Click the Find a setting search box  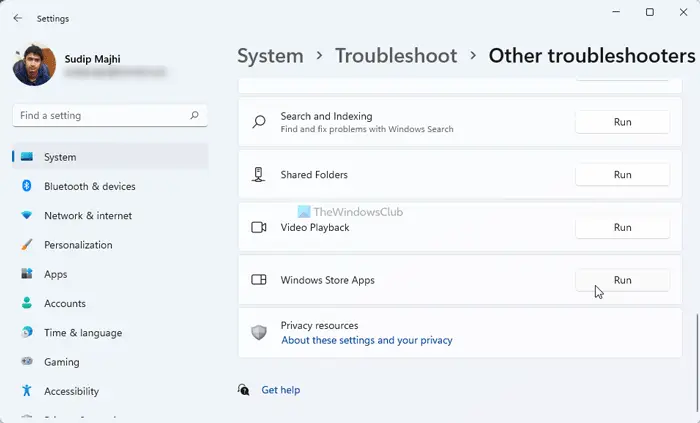(x=100, y=116)
